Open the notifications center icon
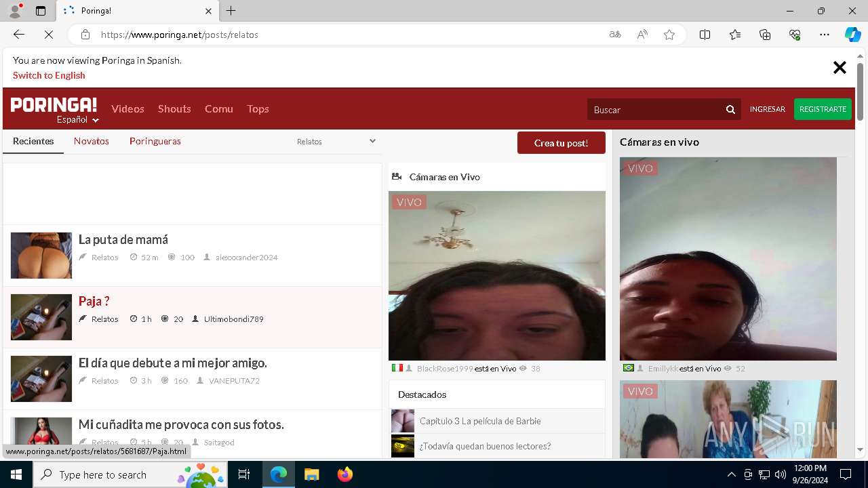868x488 pixels. click(846, 474)
